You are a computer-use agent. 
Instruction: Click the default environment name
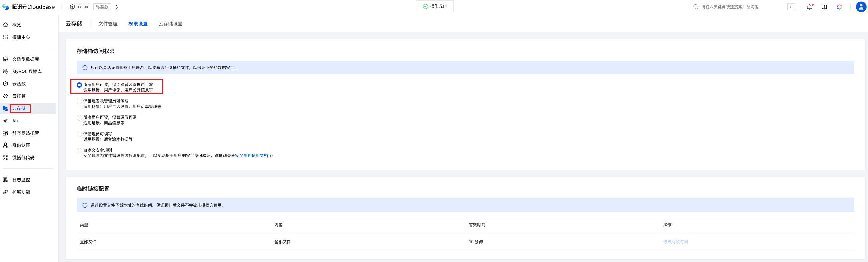84,7
